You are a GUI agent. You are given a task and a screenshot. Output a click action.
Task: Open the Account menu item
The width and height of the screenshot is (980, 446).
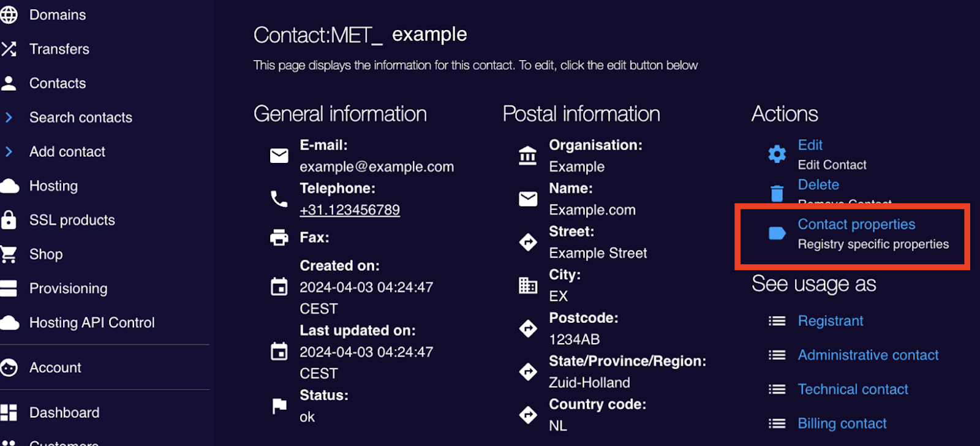pos(55,368)
